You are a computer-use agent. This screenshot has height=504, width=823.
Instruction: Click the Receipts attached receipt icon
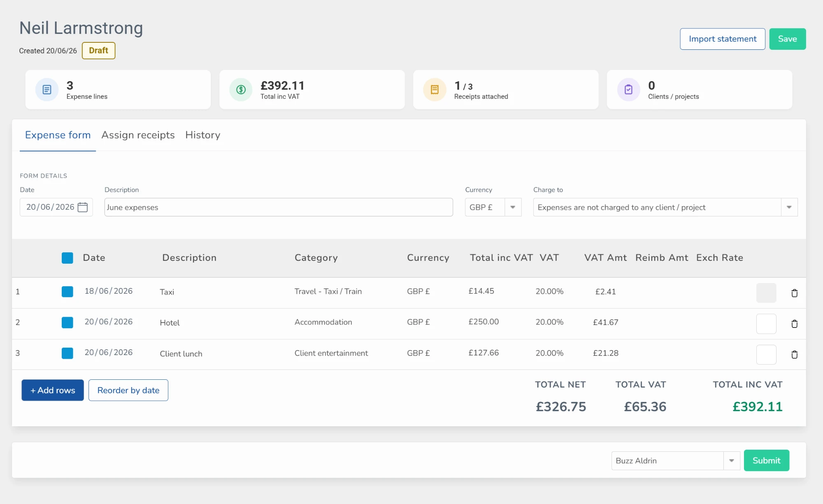point(435,89)
